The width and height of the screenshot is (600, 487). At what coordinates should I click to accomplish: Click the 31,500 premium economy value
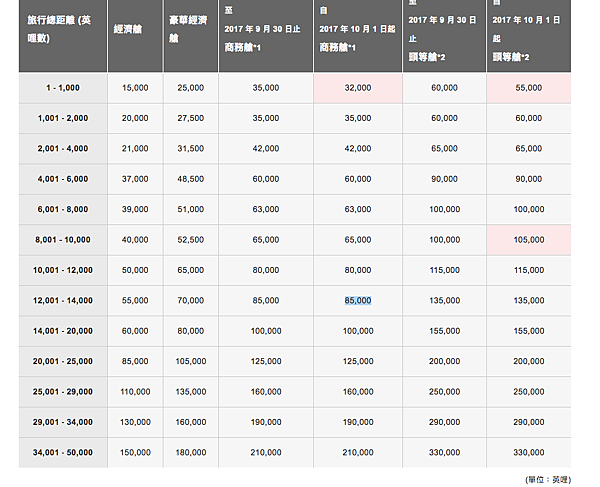click(191, 148)
